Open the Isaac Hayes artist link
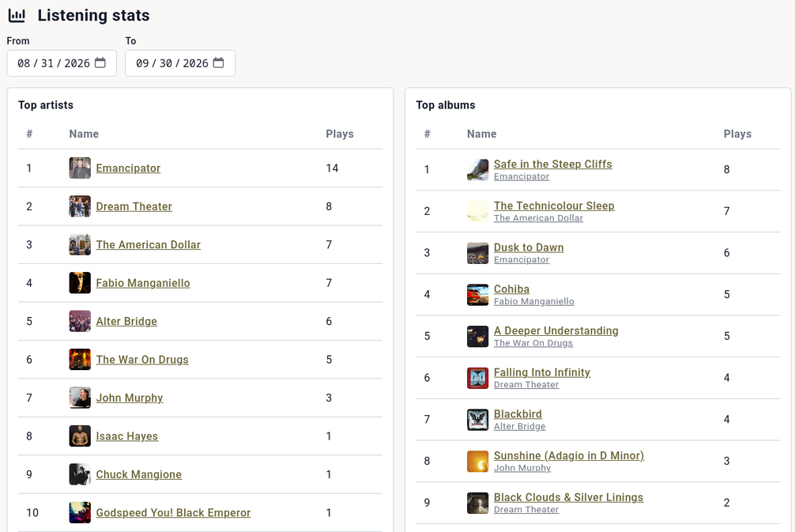Screen dimensions: 795x532 click(127, 436)
